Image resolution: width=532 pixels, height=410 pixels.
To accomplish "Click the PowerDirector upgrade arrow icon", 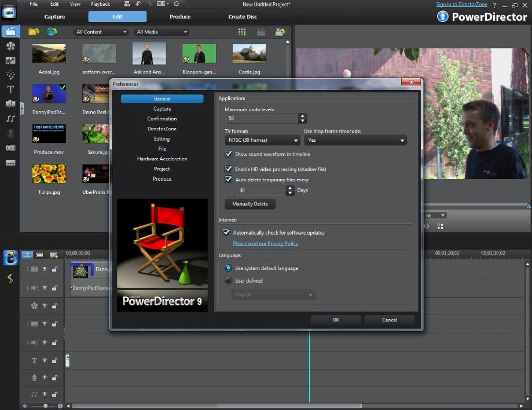I will click(442, 17).
